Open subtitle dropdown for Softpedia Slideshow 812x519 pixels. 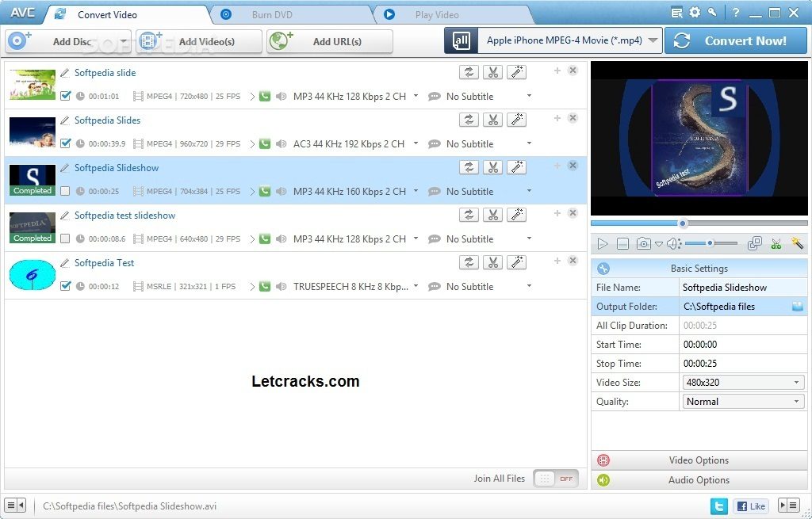click(x=529, y=191)
